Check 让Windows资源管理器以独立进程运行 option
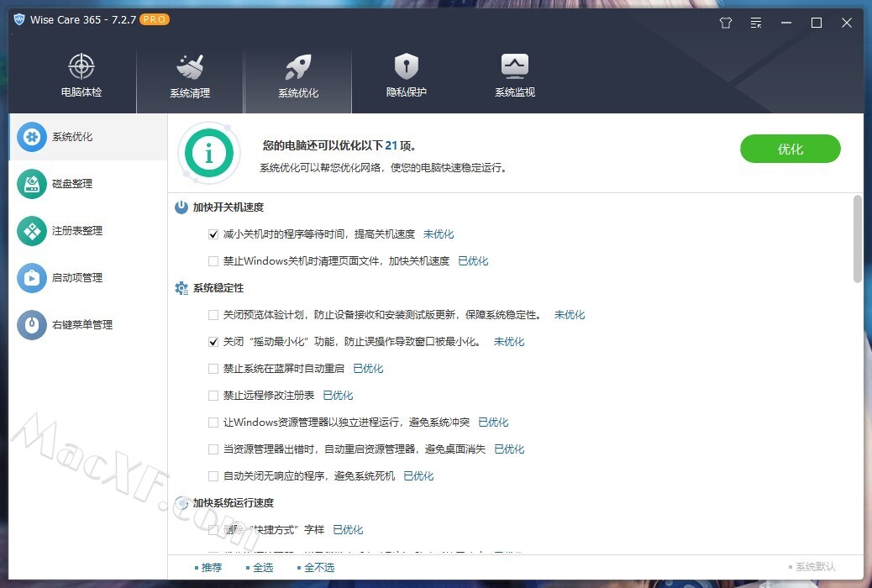872x588 pixels. pos(213,423)
